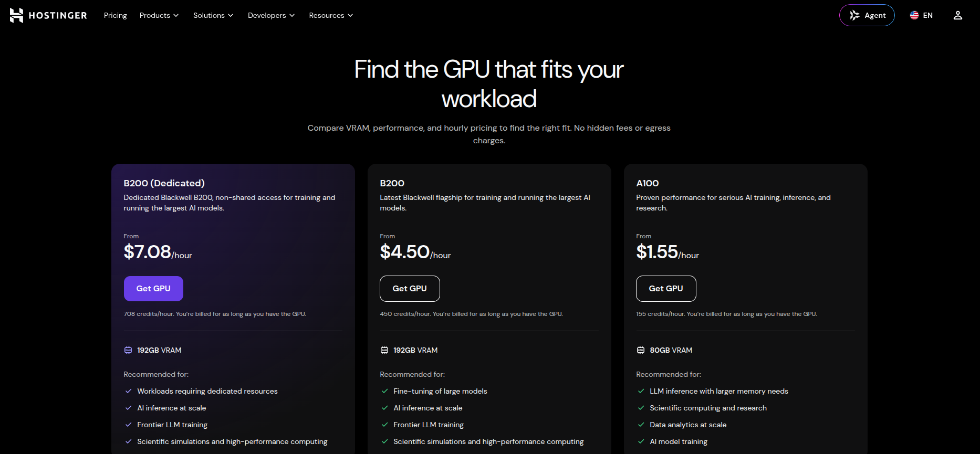Click the $4.50 price text
The height and width of the screenshot is (454, 980).
pyautogui.click(x=405, y=252)
